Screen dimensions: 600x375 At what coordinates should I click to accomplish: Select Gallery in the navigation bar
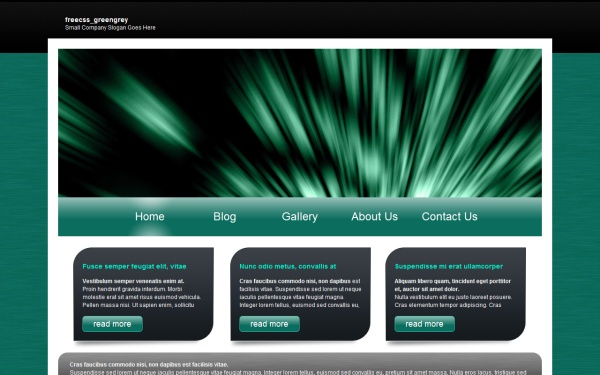coord(300,217)
